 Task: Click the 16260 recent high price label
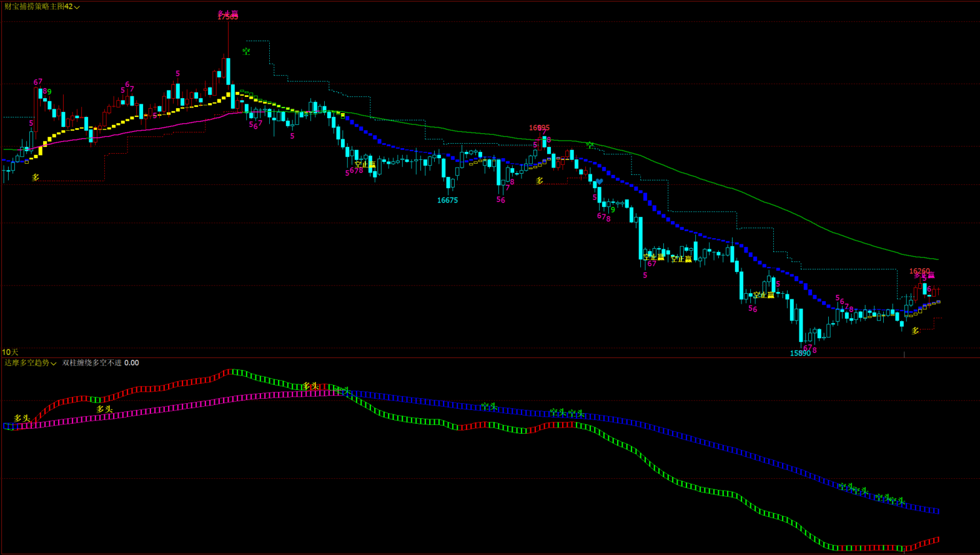(919, 271)
